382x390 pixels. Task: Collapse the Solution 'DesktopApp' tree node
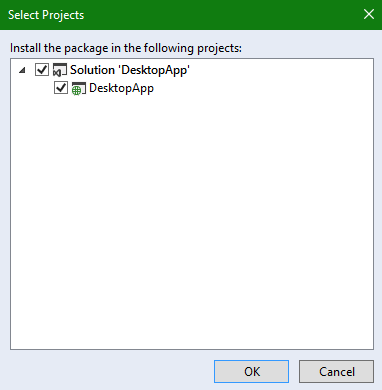(22, 70)
